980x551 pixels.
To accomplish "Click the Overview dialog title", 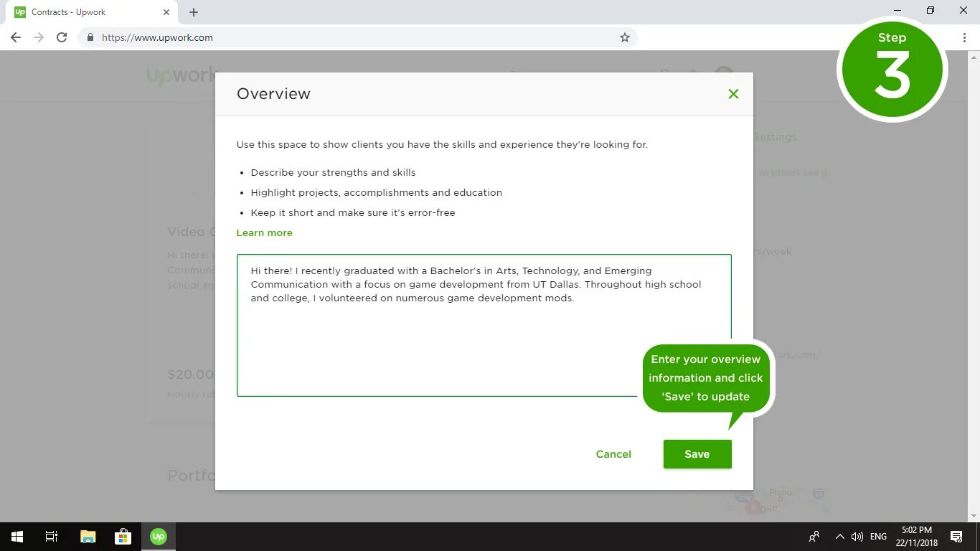I will (273, 94).
